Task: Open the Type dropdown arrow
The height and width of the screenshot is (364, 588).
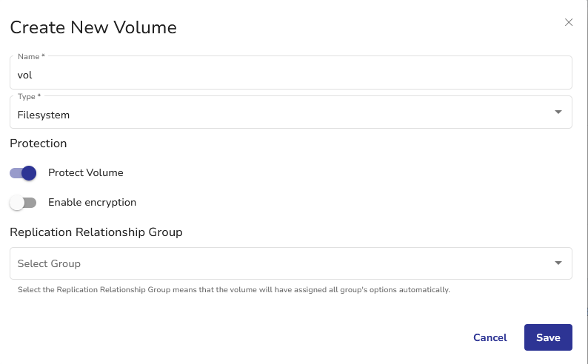Action: point(558,112)
